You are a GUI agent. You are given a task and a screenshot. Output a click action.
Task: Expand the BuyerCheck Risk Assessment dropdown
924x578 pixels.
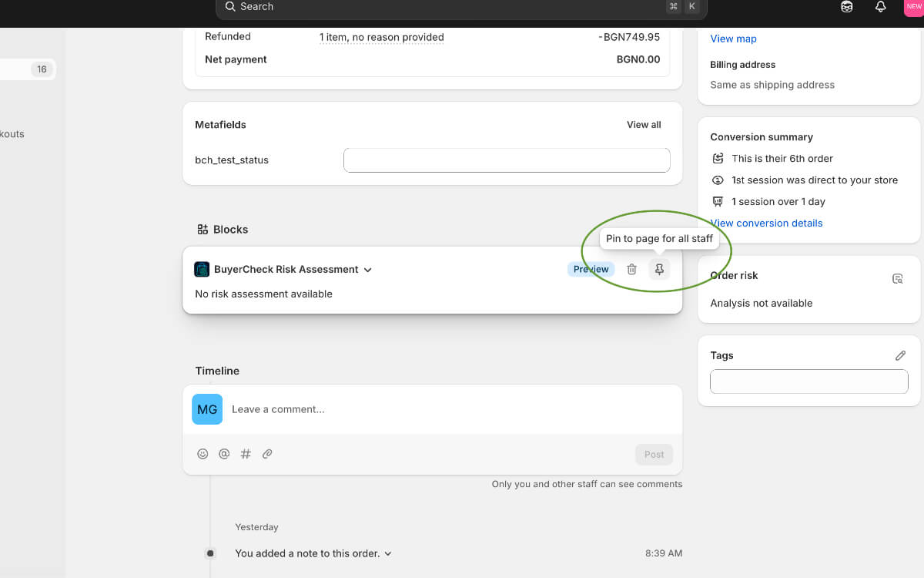368,270
